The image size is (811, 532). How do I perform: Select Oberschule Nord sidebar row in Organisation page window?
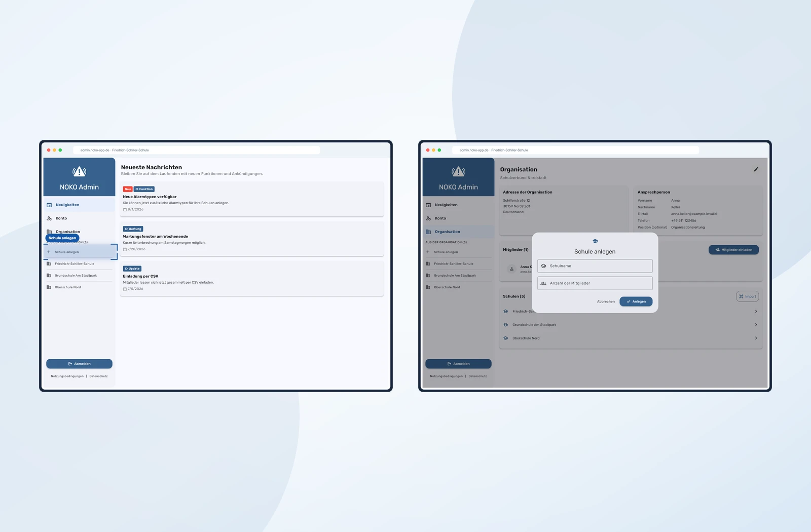coord(458,287)
